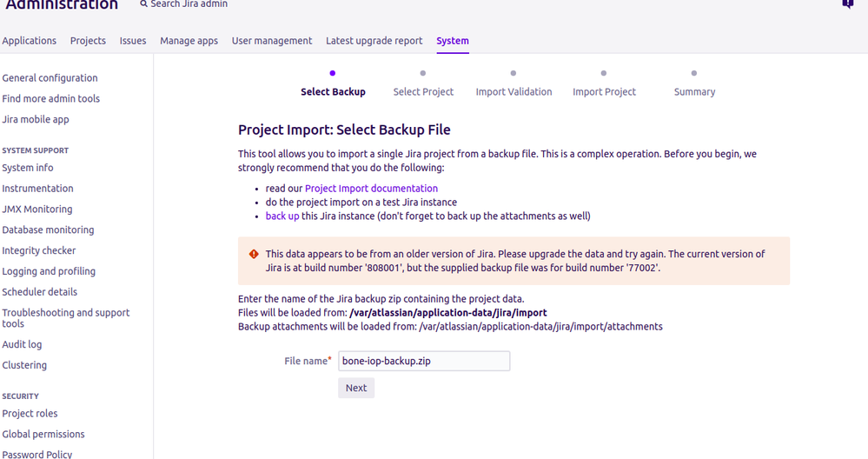The width and height of the screenshot is (868, 459).
Task: Click the Select Project step label
Action: point(423,92)
